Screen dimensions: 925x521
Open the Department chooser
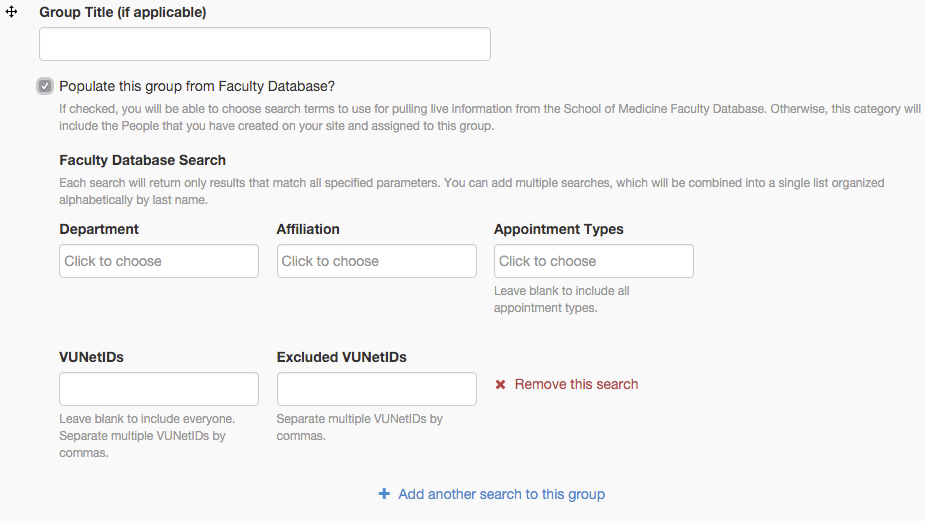(159, 261)
